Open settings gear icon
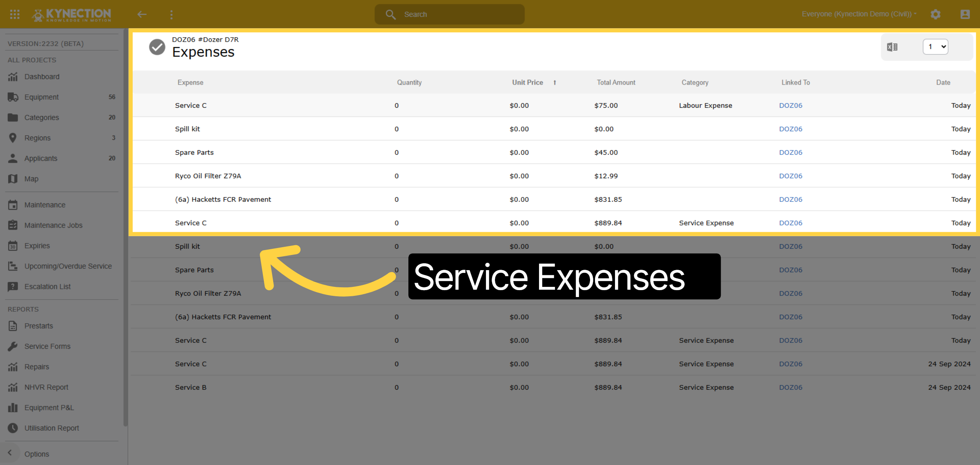 pyautogui.click(x=935, y=14)
